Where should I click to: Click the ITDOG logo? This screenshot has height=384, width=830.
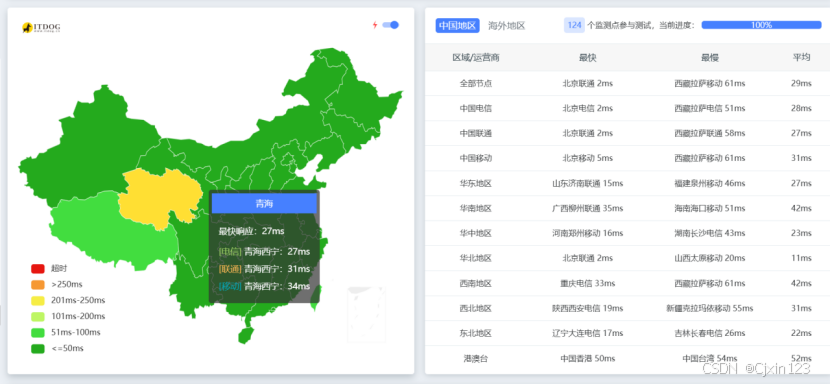coord(41,27)
